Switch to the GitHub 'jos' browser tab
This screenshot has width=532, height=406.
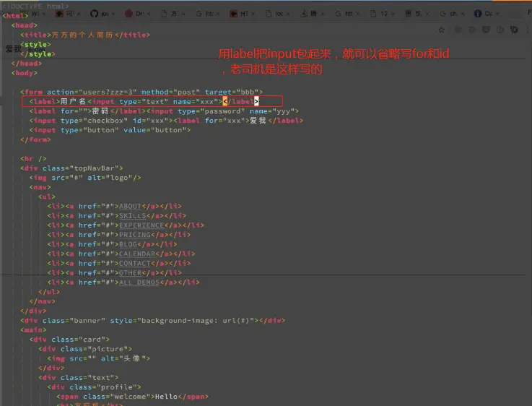click(102, 14)
